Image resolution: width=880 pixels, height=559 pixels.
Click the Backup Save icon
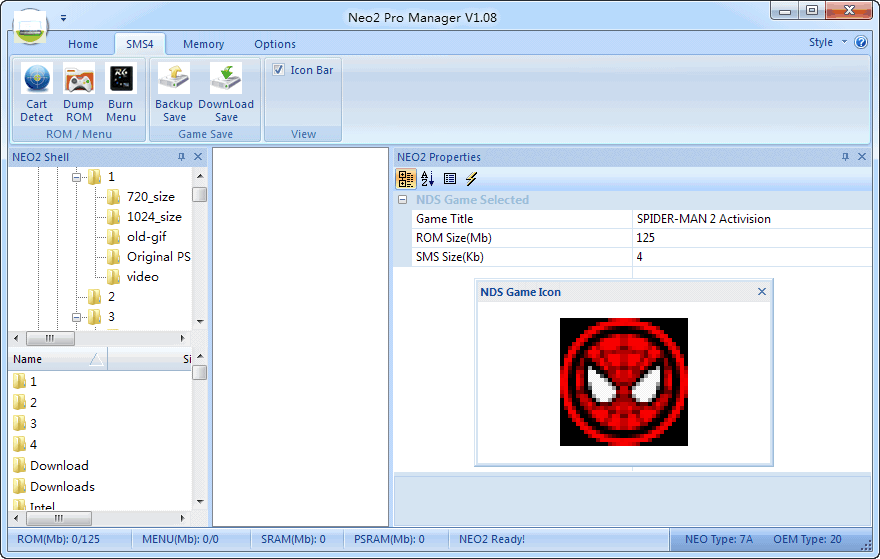174,79
